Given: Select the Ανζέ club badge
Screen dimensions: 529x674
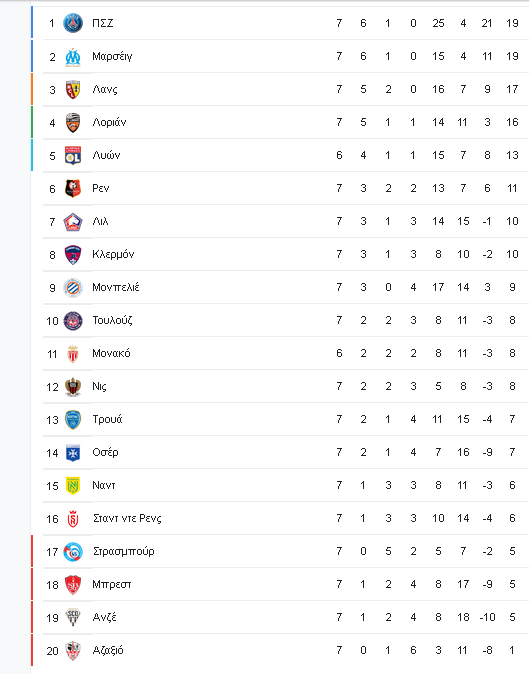Looking at the screenshot, I should pyautogui.click(x=73, y=618).
